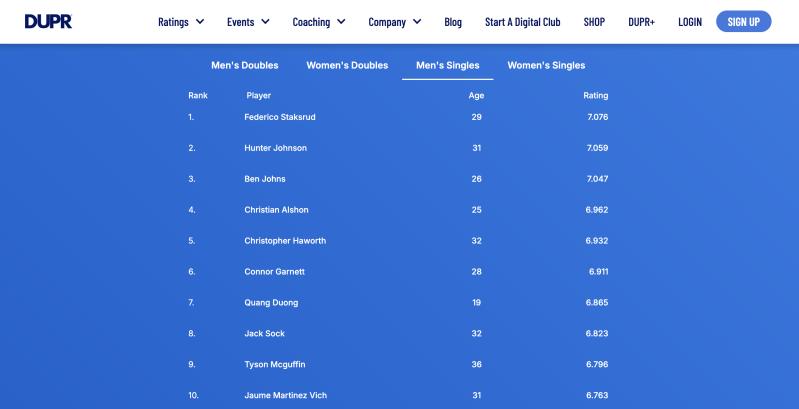Click Federico Staksrud's age 29
The image size is (799, 409).
coord(476,117)
